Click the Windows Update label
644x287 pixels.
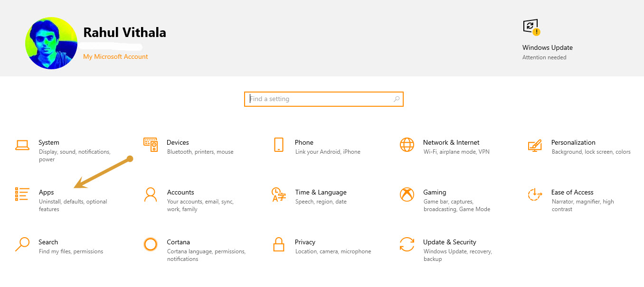pos(548,47)
